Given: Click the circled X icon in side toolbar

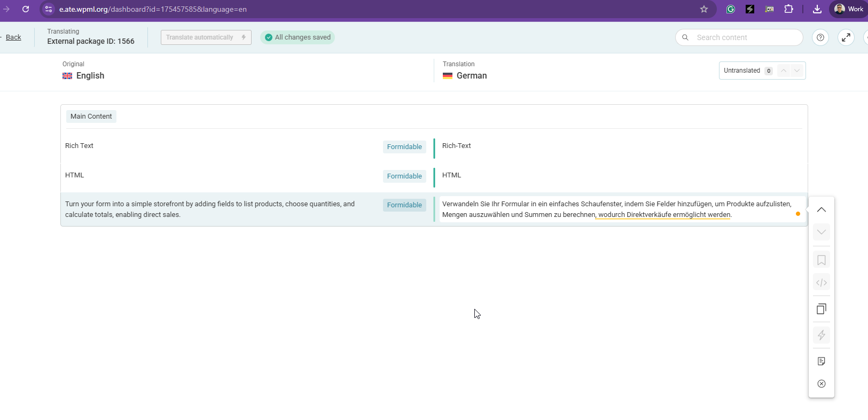Looking at the screenshot, I should [822, 384].
